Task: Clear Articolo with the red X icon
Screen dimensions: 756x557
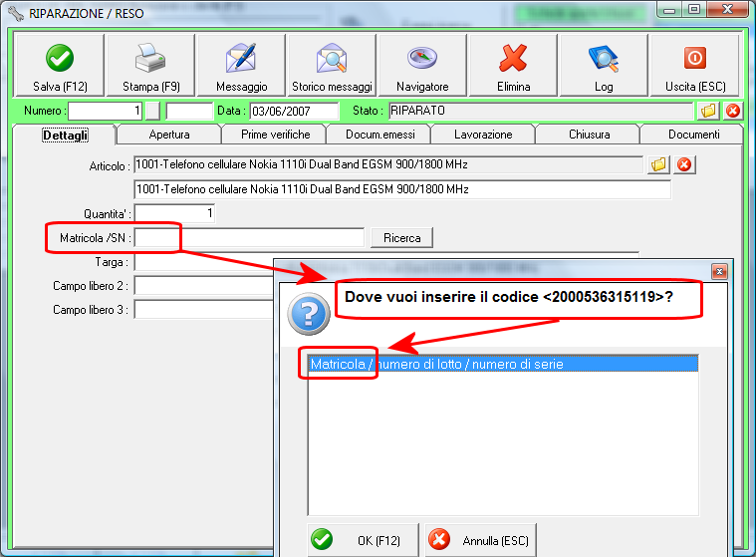Action: pyautogui.click(x=684, y=165)
